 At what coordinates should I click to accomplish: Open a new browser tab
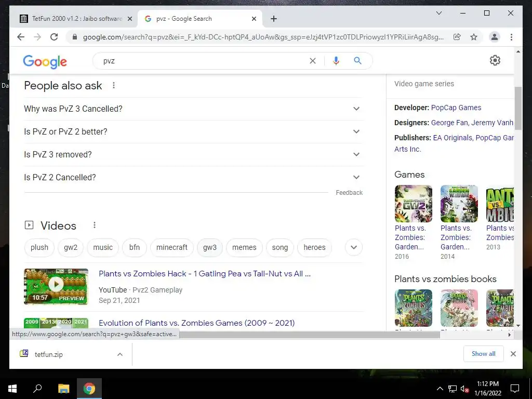(x=274, y=19)
